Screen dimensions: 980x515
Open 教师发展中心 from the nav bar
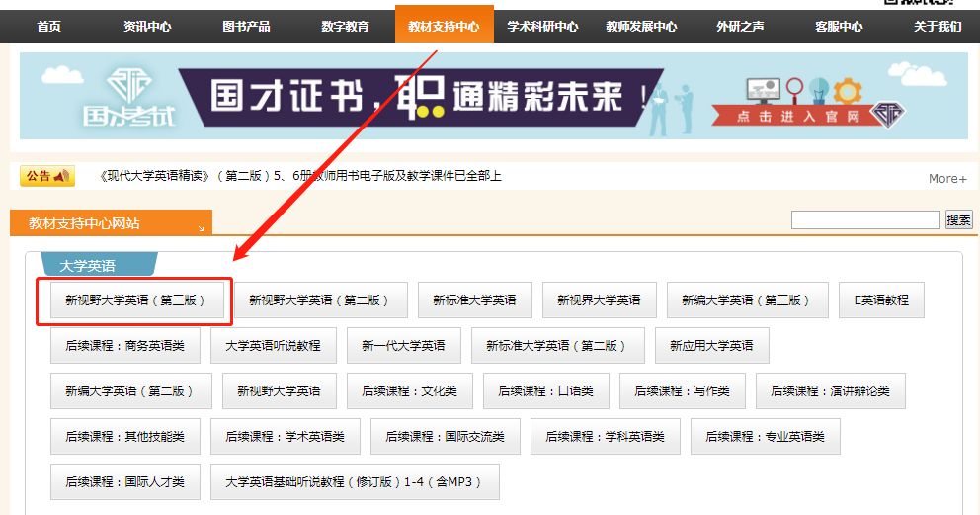coord(641,27)
